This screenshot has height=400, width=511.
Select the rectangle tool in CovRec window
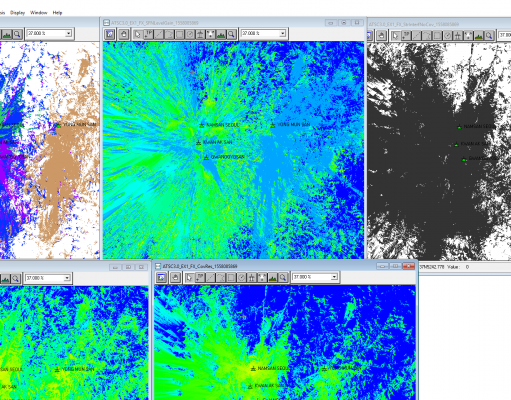point(231,277)
